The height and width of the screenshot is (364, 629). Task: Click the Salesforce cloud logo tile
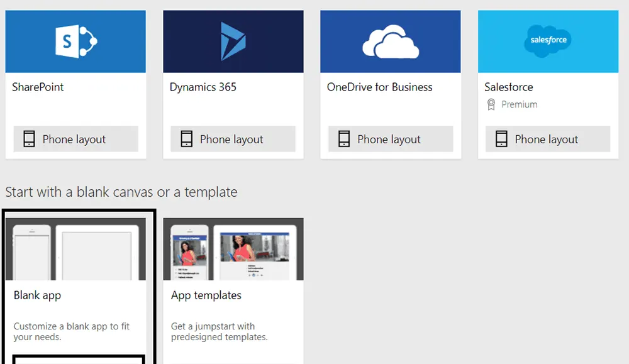tap(548, 41)
